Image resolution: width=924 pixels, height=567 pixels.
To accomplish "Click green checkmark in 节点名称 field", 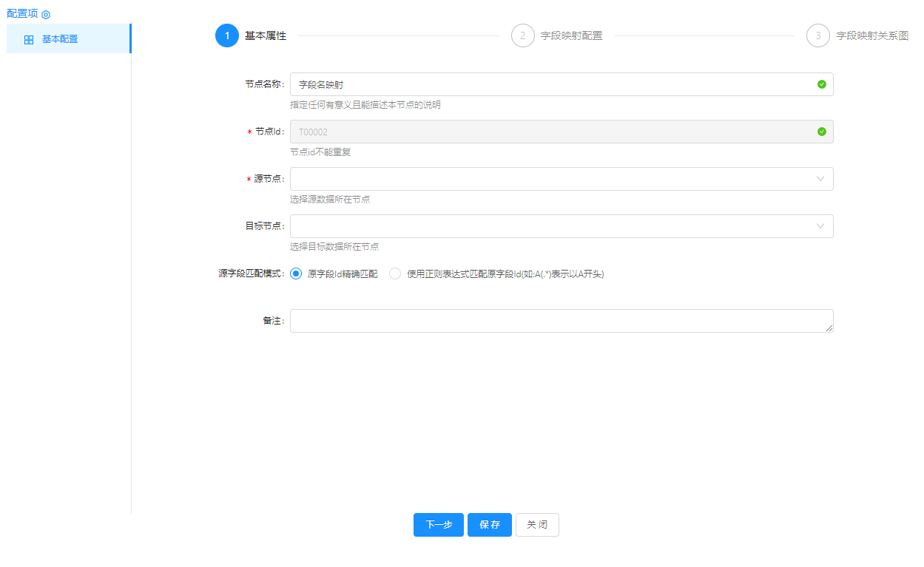I will (821, 84).
